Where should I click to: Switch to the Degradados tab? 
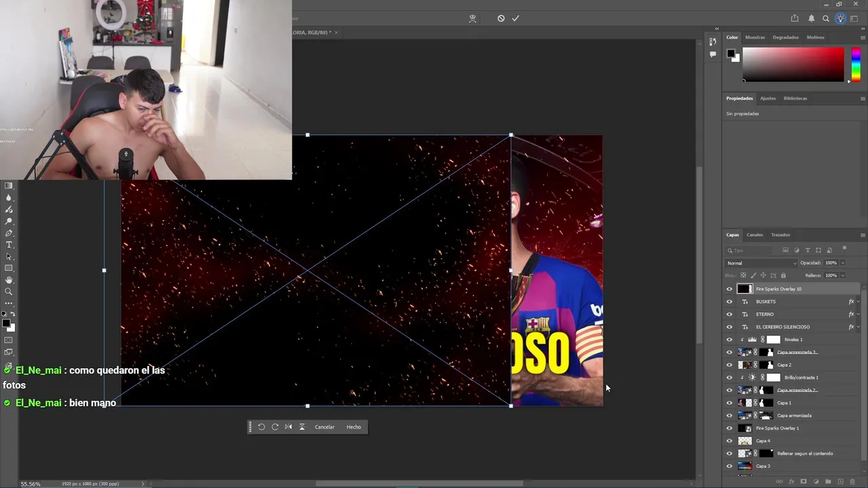[x=785, y=37]
